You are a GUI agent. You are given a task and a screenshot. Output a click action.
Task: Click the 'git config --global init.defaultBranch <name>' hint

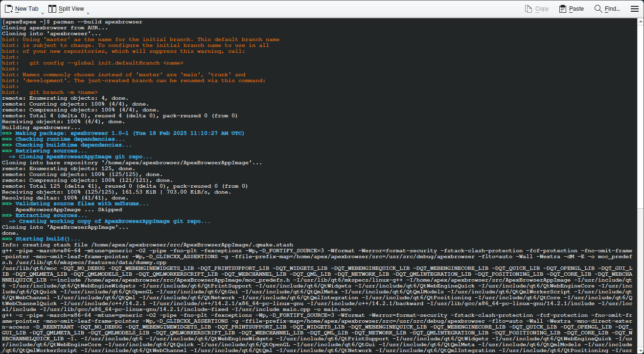[x=107, y=63]
